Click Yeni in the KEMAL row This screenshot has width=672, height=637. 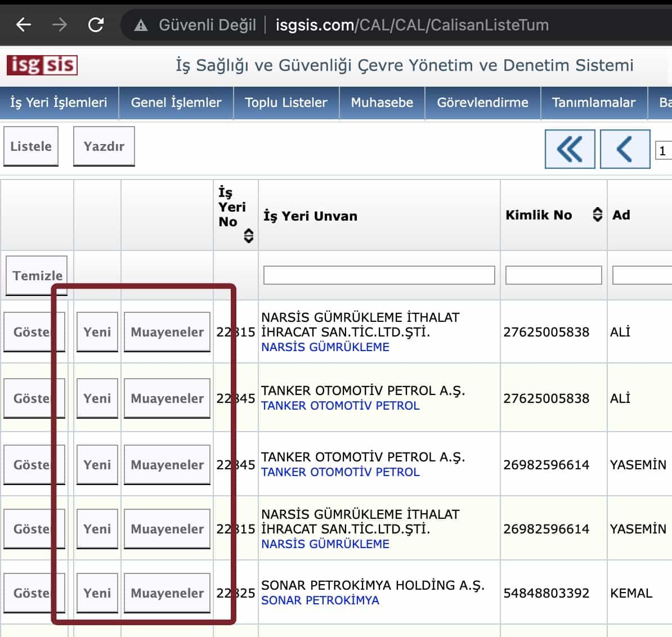coord(97,593)
